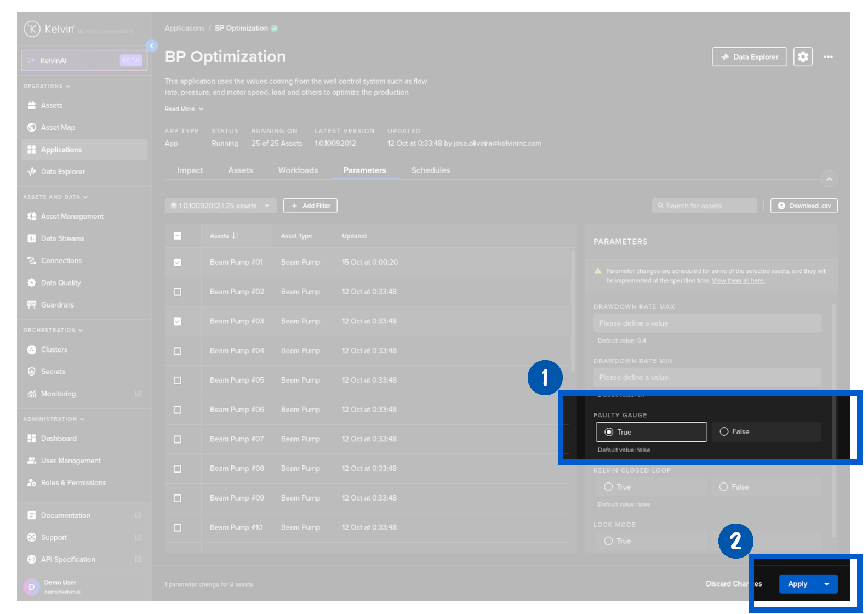Open Guardrails from the sidebar
The image size is (868, 614).
click(57, 305)
